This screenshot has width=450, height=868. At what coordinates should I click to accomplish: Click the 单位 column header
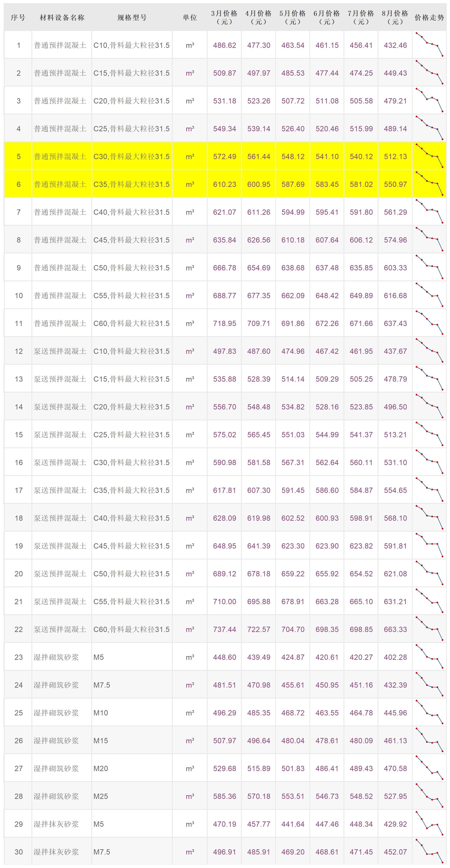190,17
